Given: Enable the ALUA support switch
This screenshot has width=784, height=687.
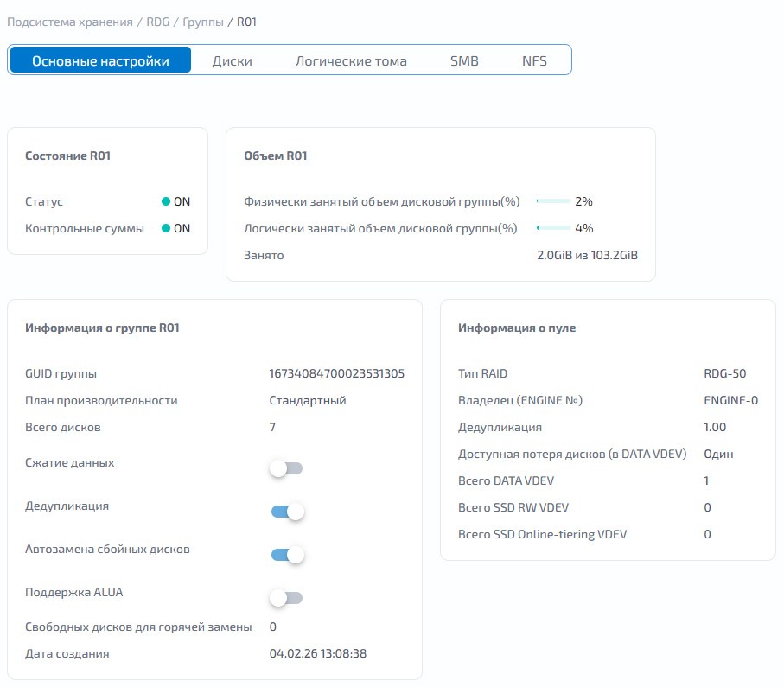Looking at the screenshot, I should [x=286, y=598].
